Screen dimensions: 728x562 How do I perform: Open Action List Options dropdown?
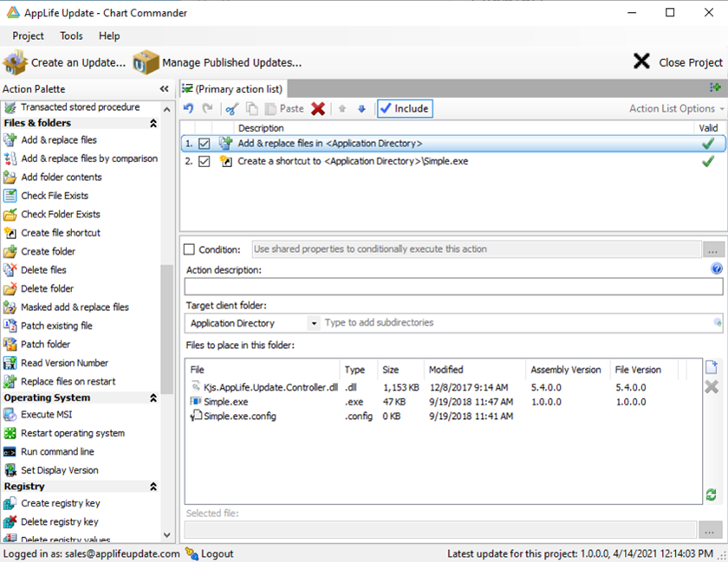point(677,108)
